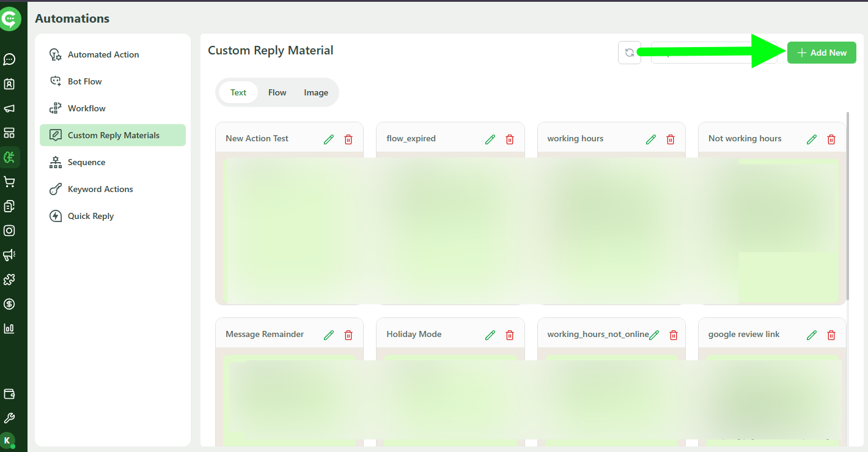
Task: Switch to the Image tab
Action: click(x=315, y=92)
